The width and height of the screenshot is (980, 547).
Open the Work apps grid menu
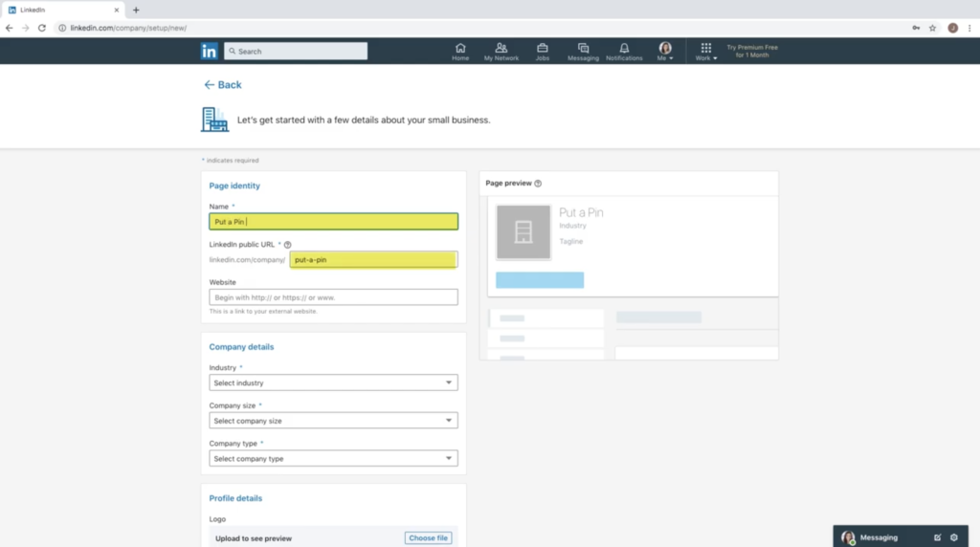point(706,52)
